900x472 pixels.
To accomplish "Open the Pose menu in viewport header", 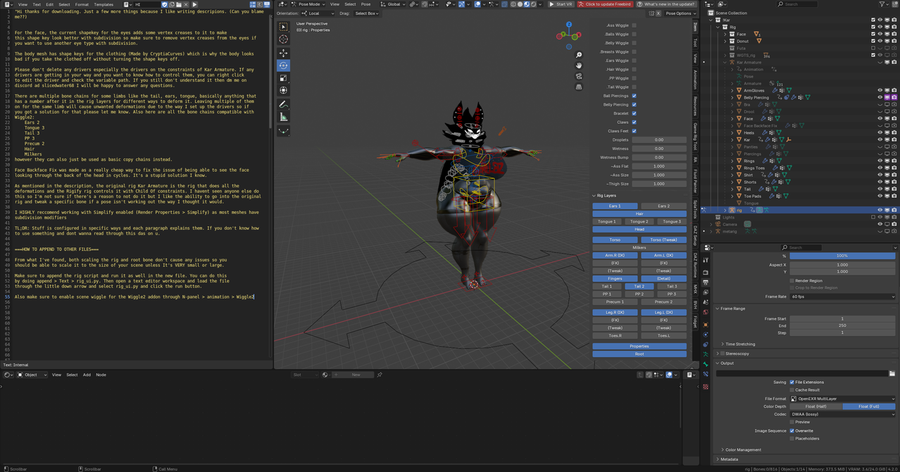I will (366, 4).
